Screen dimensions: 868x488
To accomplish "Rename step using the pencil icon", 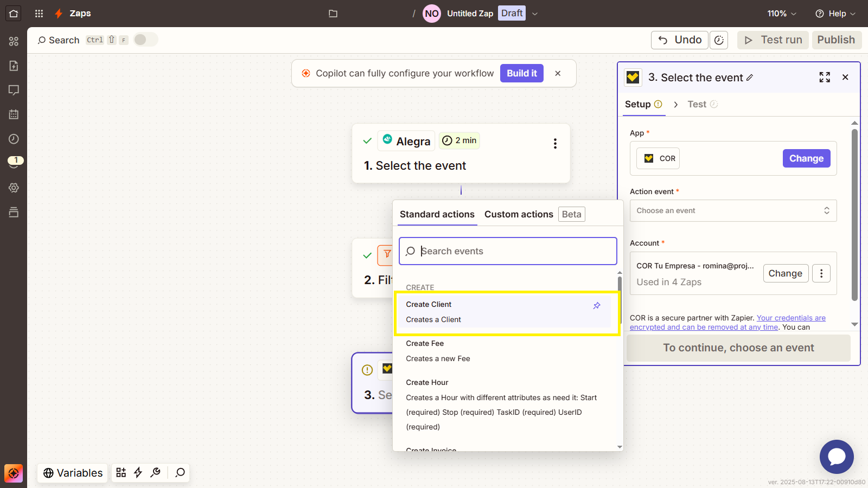I will (750, 78).
